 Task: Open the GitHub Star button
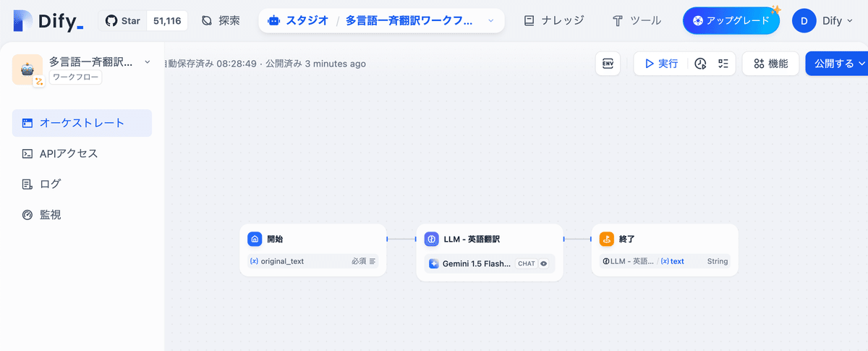coord(122,21)
